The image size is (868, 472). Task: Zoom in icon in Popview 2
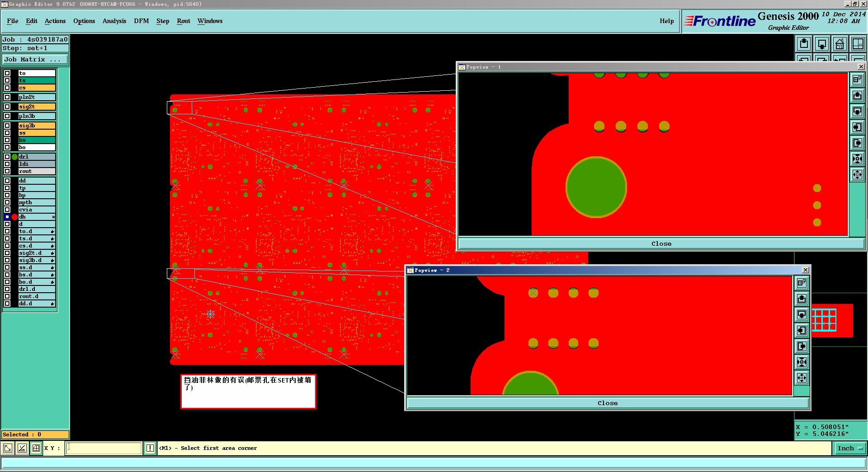click(x=802, y=362)
